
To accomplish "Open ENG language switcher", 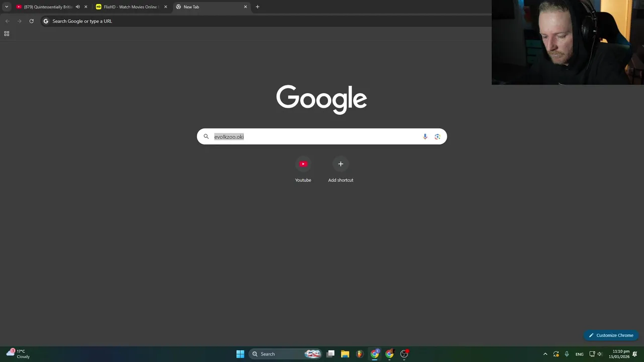I will click(580, 354).
